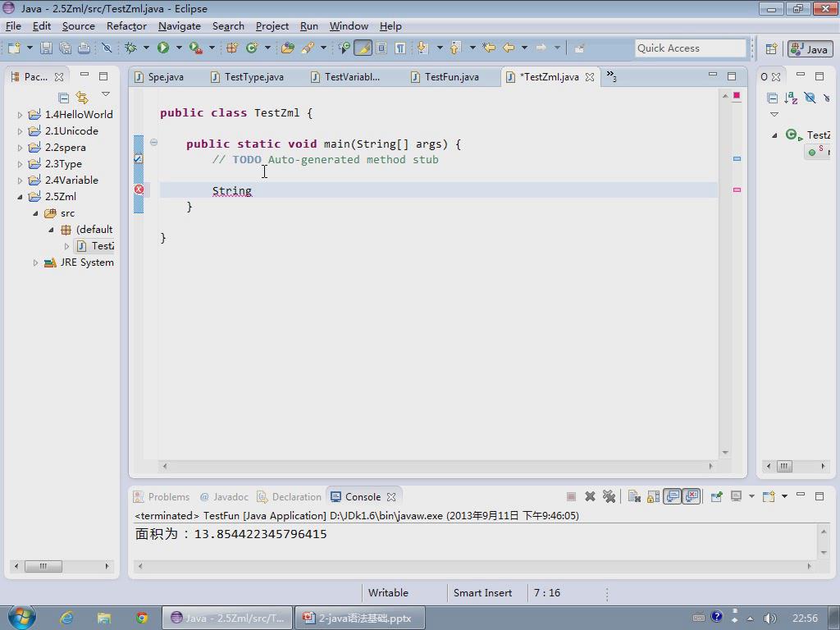
Task: Click the Debug bug icon
Action: (x=130, y=48)
